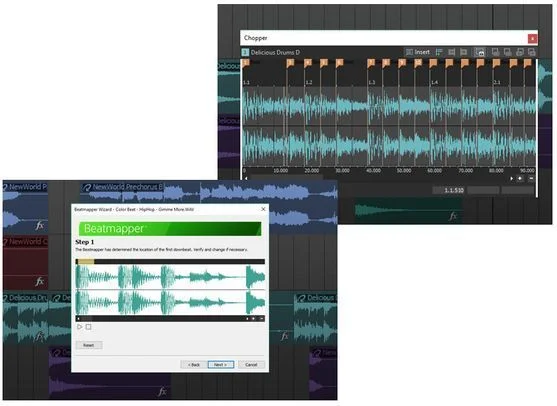Click the Insert button in the Chopper toolbar
The width and height of the screenshot is (557, 406).
(x=418, y=52)
